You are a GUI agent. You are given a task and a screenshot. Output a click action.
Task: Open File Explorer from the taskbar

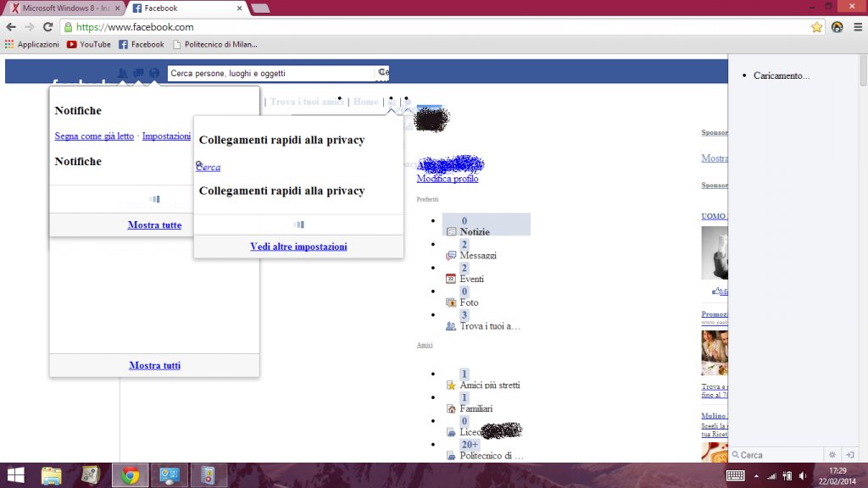click(x=52, y=475)
